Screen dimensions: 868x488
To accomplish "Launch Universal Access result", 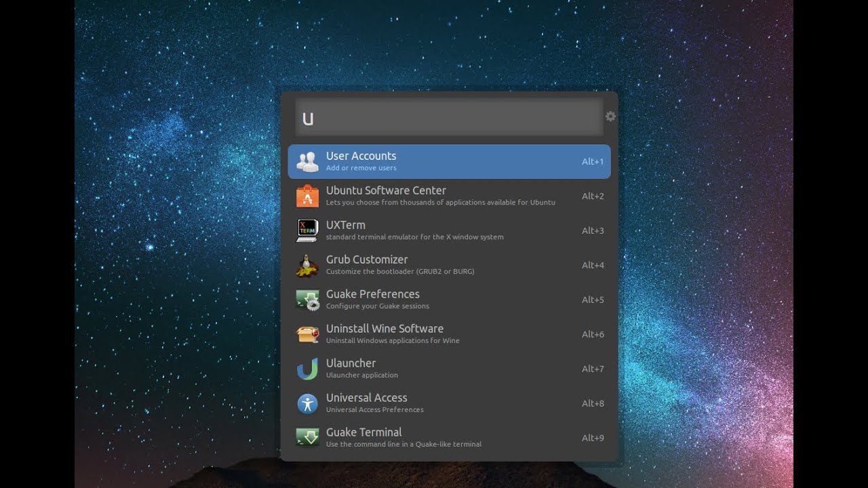I will [x=449, y=403].
